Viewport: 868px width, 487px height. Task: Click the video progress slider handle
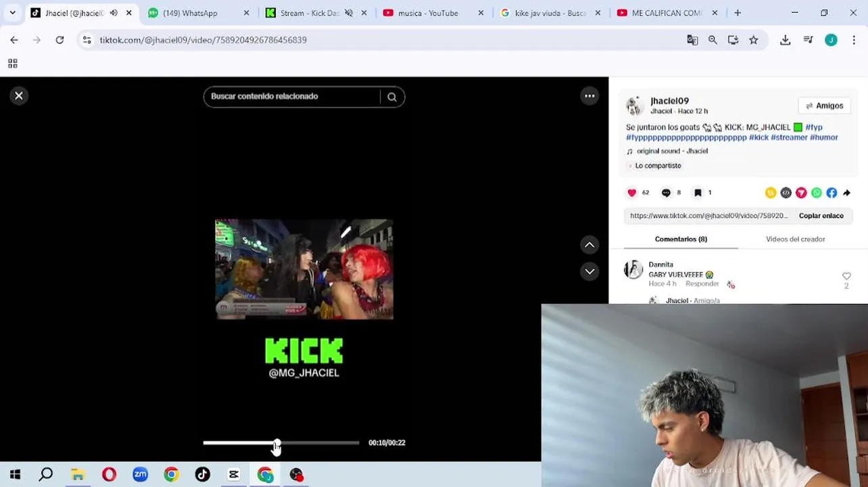pos(276,443)
